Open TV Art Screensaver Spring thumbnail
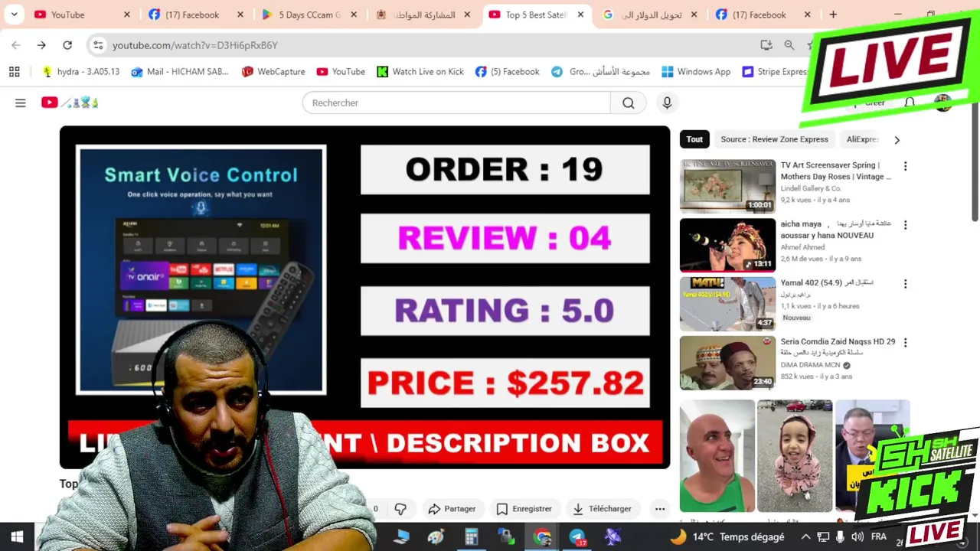 [x=727, y=186]
